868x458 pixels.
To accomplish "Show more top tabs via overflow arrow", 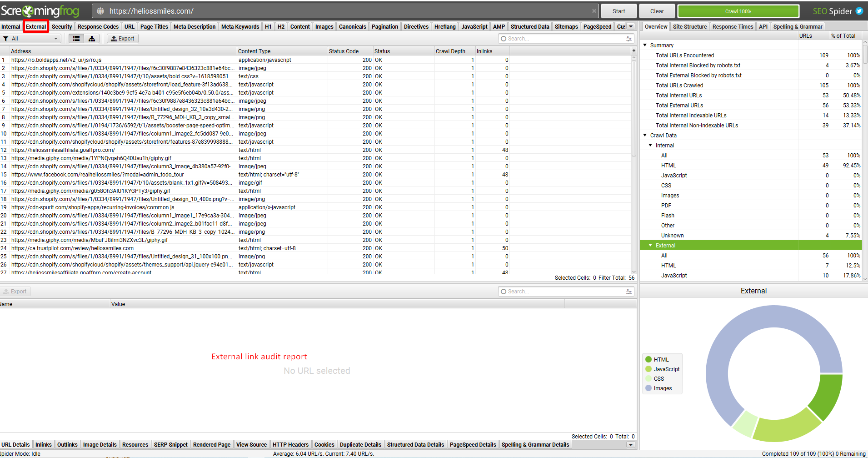I will point(631,26).
